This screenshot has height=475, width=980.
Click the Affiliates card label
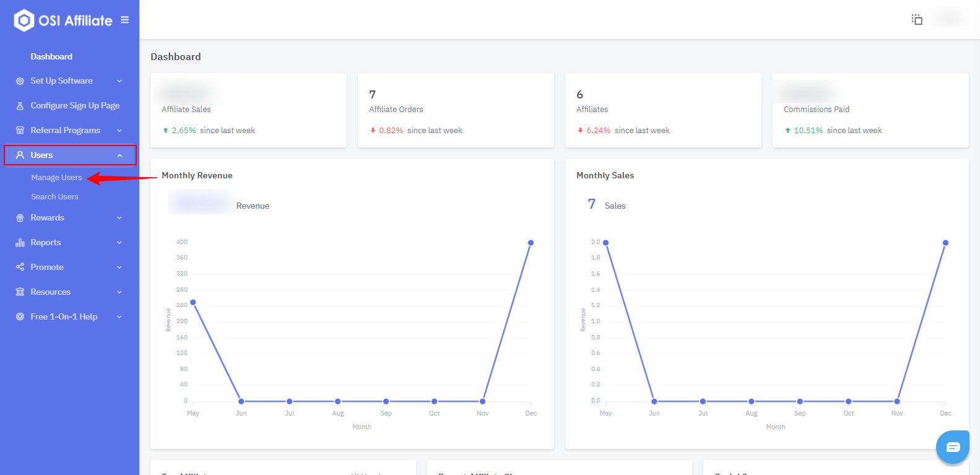coord(592,110)
